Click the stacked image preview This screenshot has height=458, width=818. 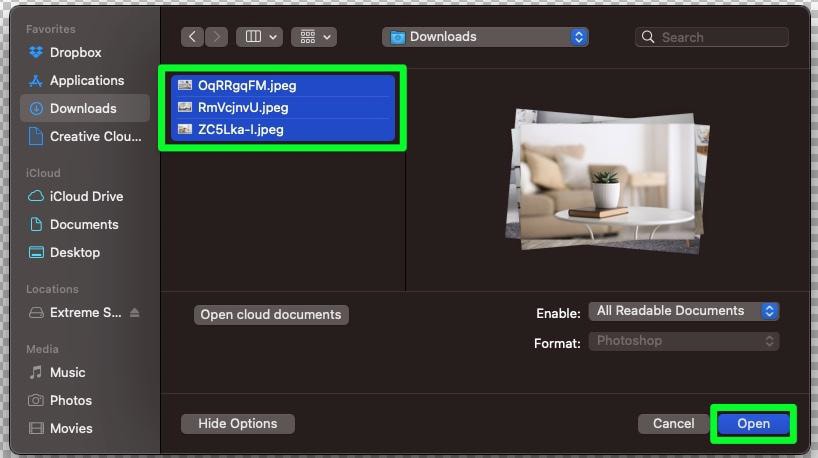(x=608, y=181)
